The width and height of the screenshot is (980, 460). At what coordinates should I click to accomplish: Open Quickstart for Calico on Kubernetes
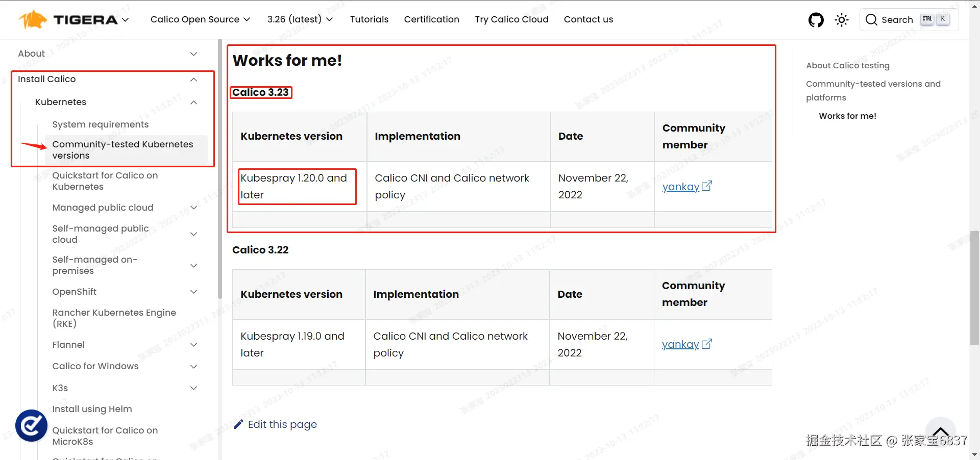pyautogui.click(x=105, y=181)
